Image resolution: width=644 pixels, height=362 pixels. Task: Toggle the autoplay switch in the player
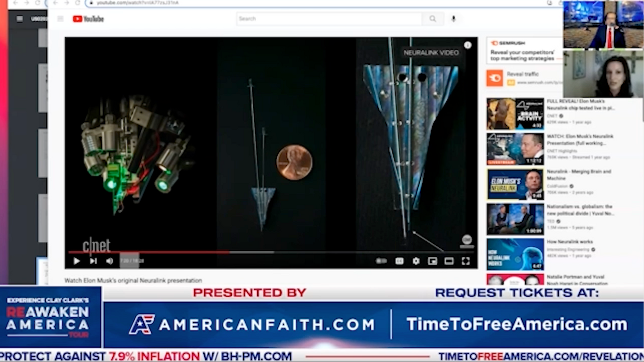tap(381, 261)
